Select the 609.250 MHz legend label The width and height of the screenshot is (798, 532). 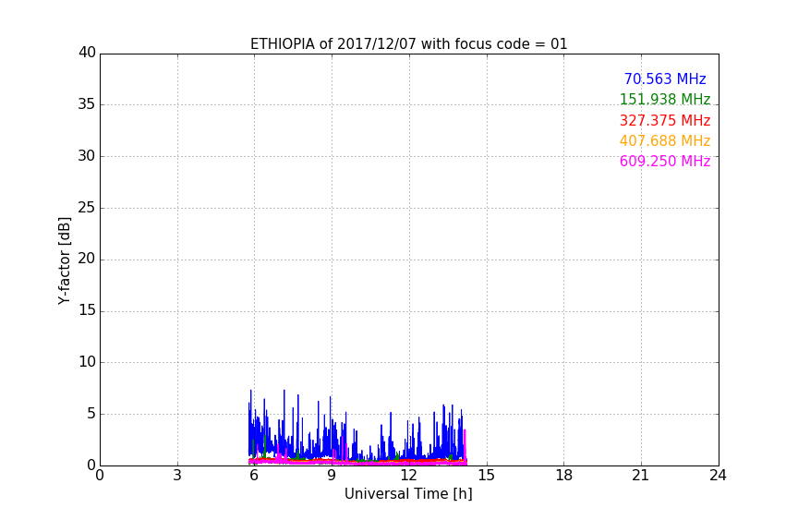pos(665,162)
